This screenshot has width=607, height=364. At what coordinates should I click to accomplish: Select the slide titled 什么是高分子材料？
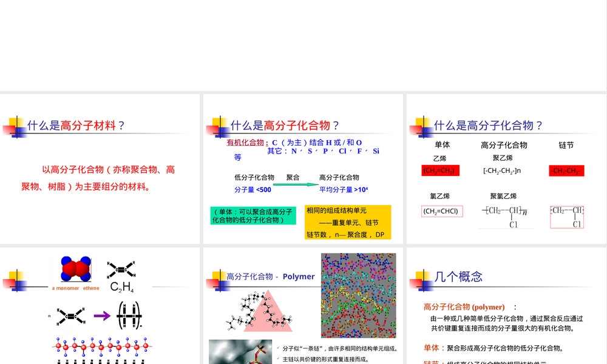pos(100,169)
